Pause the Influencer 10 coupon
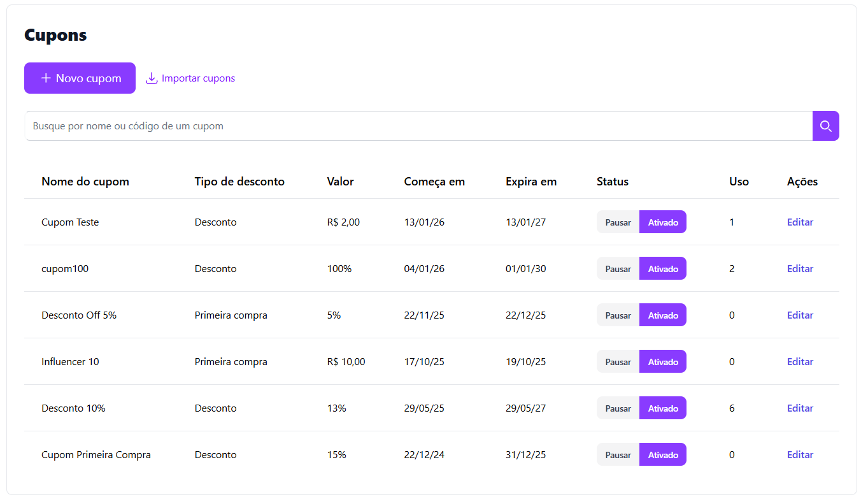This screenshot has width=868, height=504. 618,362
